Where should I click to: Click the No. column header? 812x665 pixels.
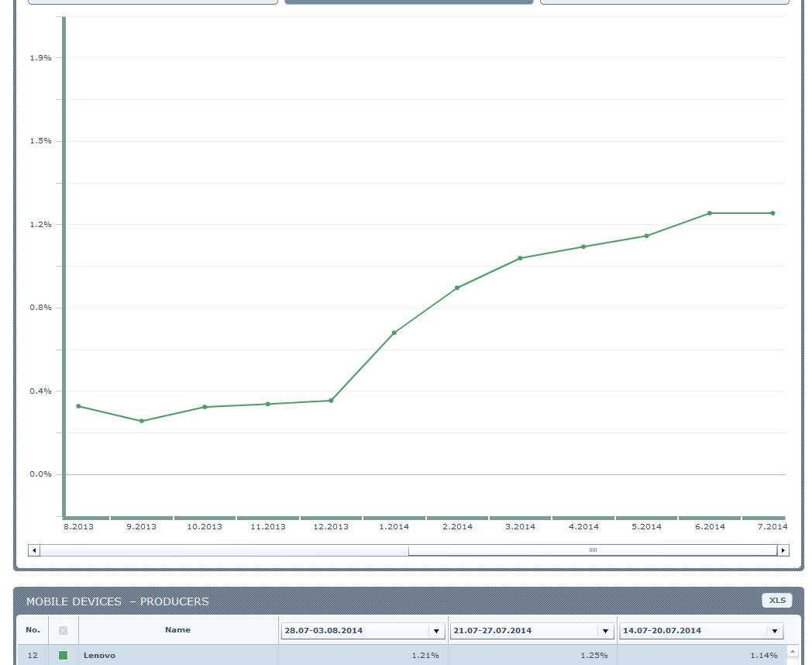click(x=33, y=630)
